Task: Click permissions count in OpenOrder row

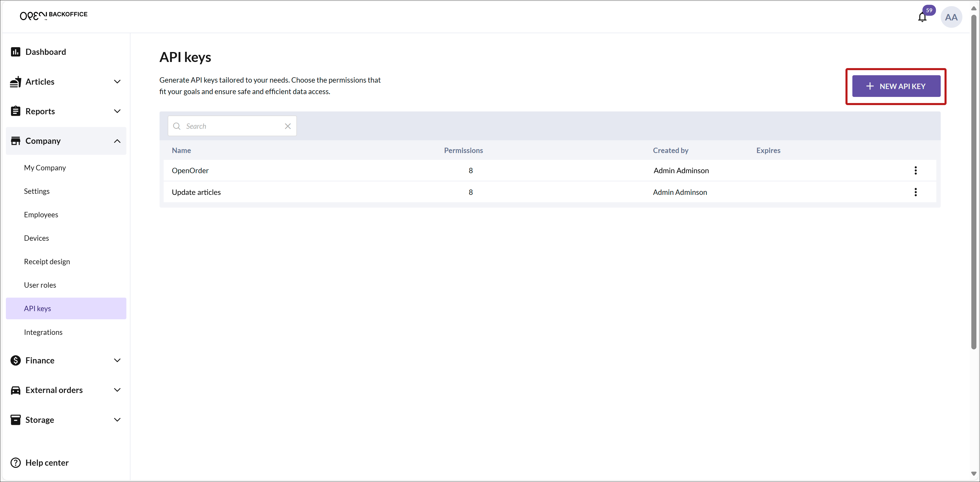Action: 470,170
